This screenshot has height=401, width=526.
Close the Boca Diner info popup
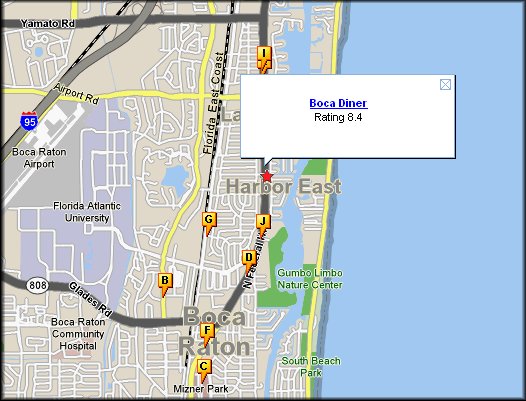pyautogui.click(x=445, y=85)
